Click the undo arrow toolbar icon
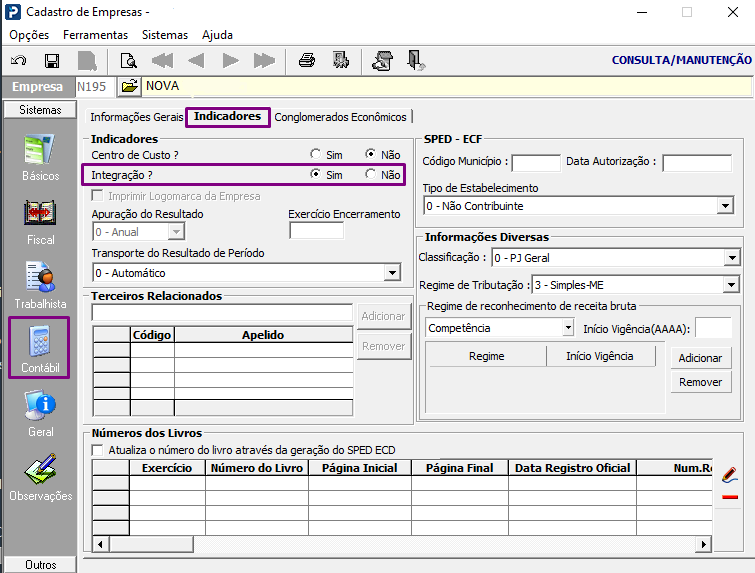The height and width of the screenshot is (573, 755). point(18,60)
